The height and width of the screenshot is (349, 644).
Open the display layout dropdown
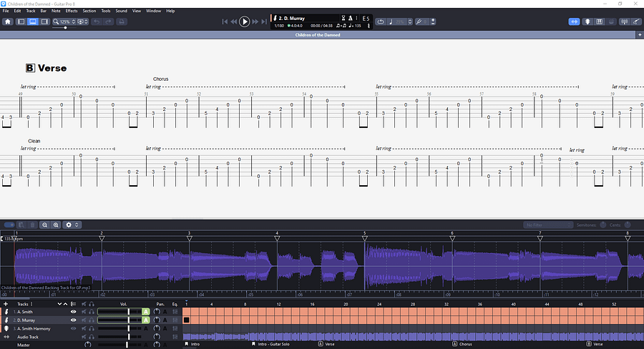tap(82, 21)
